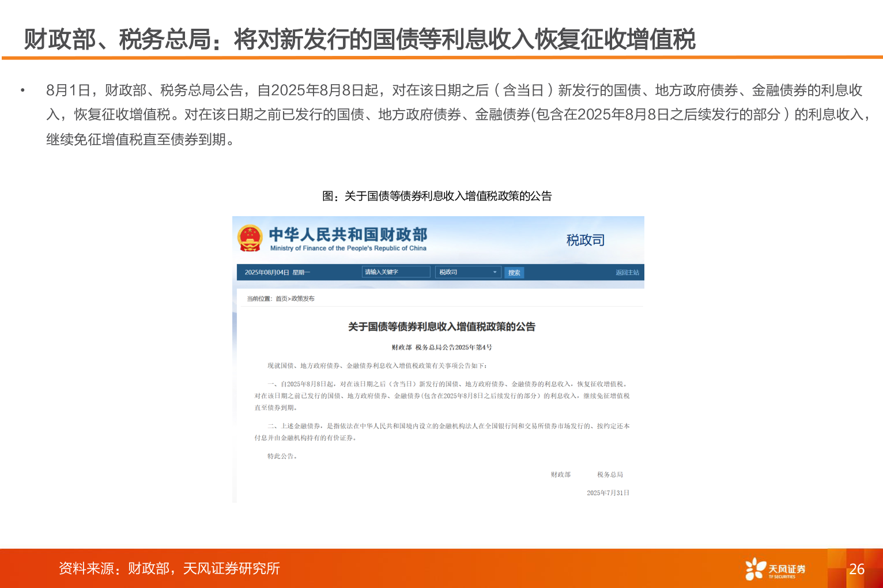The height and width of the screenshot is (588, 883).
Task: Click the 返回主站 link
Action: 627,273
